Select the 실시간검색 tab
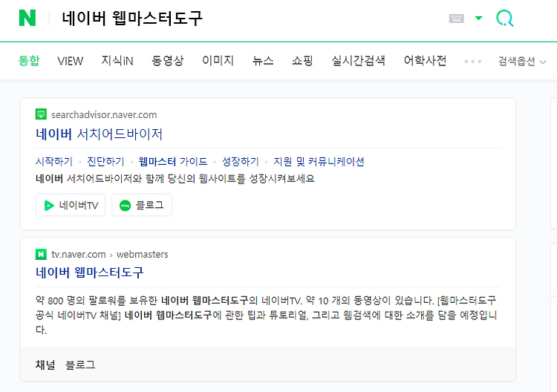This screenshot has width=557, height=392. click(359, 61)
